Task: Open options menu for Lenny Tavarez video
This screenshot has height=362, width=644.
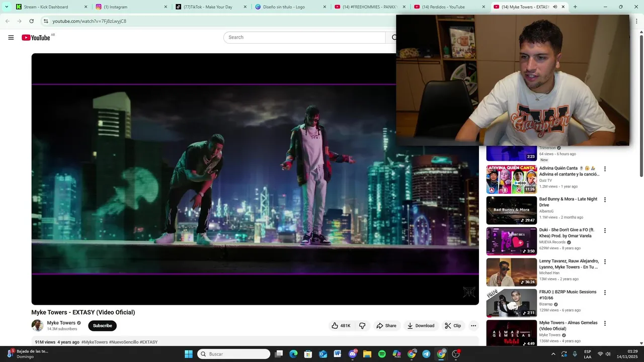Action: (605, 262)
